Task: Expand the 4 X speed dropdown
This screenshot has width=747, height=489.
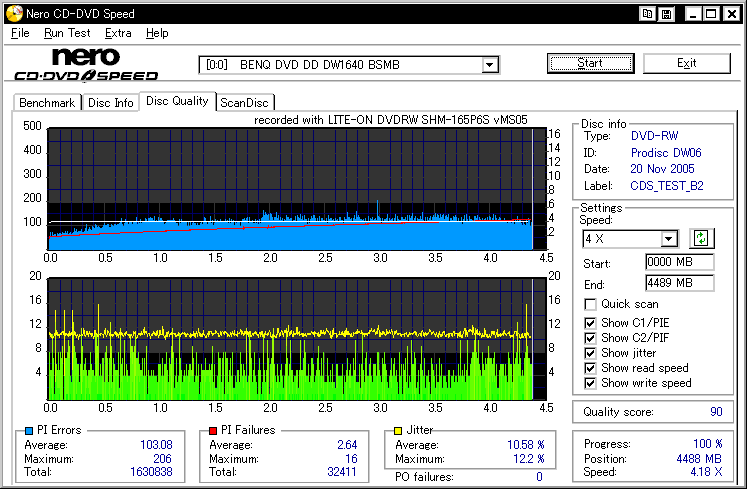Action: (x=669, y=239)
